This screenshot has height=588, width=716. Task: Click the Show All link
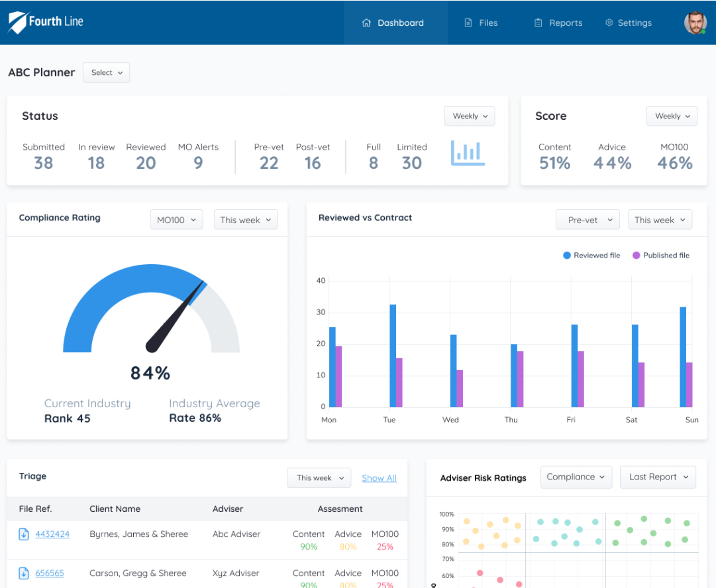coord(379,478)
